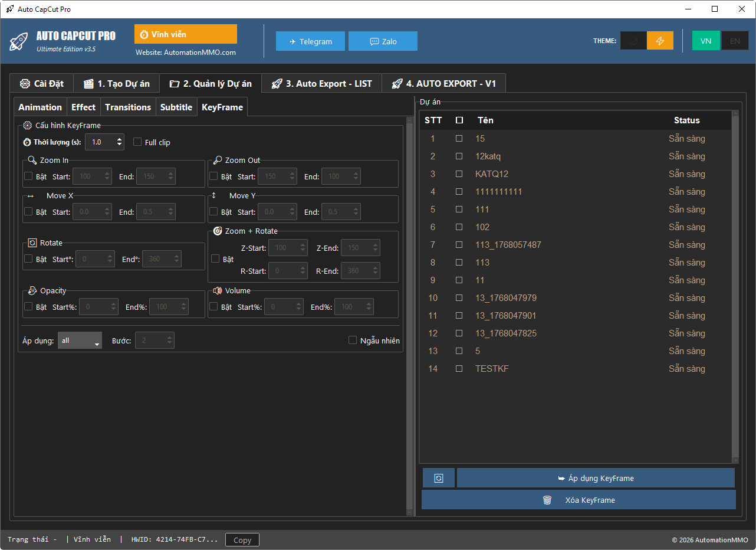This screenshot has width=756, height=550.
Task: Click the project list vertical scrollbar
Action: point(735,286)
